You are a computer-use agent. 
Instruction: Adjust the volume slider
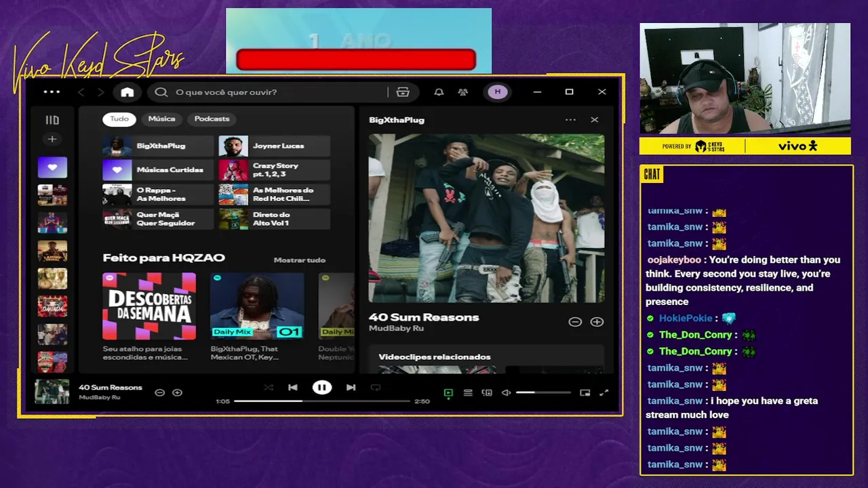coord(543,392)
